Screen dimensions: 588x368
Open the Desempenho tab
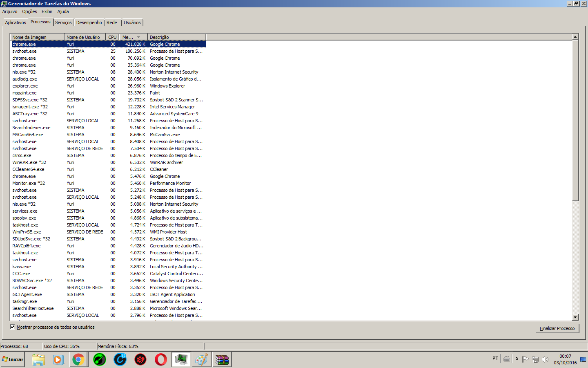[x=89, y=22]
